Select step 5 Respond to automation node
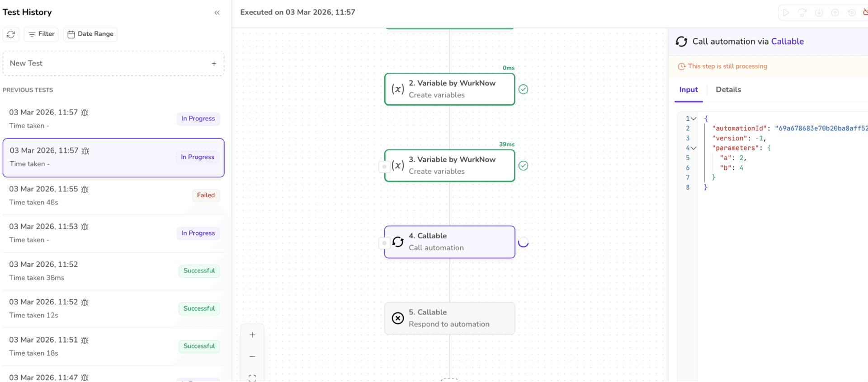This screenshot has width=868, height=382. pos(449,318)
